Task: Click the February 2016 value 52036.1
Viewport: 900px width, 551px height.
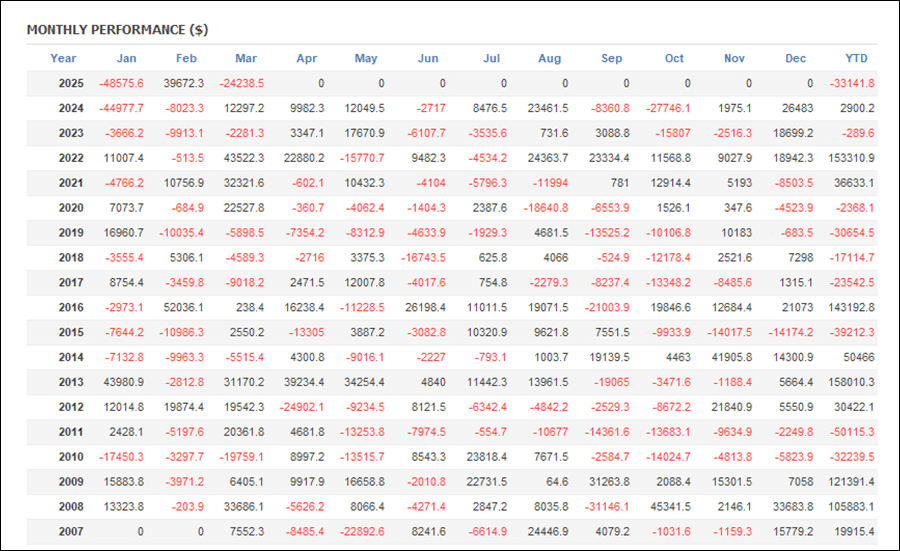Action: point(184,308)
